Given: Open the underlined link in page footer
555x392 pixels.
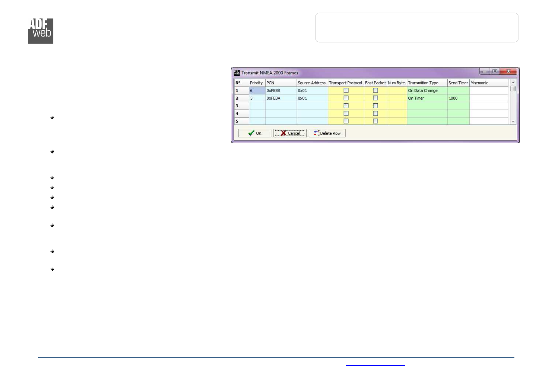Looking at the screenshot, I should pyautogui.click(x=375, y=364).
